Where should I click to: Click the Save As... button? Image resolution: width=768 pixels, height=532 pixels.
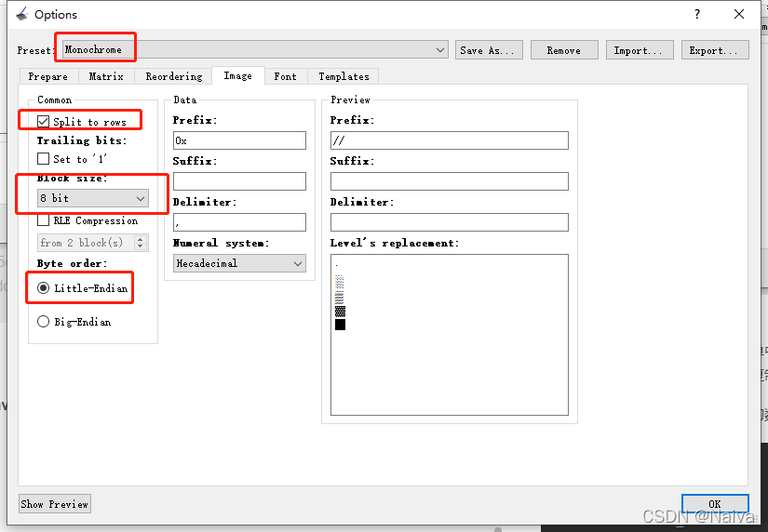pos(489,50)
